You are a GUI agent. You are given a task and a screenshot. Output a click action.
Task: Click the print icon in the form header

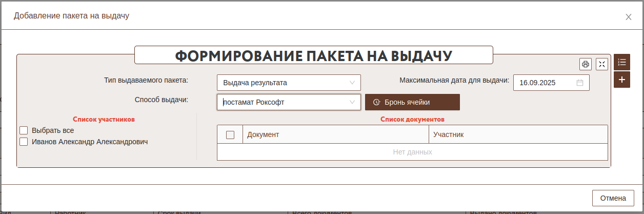tap(585, 64)
